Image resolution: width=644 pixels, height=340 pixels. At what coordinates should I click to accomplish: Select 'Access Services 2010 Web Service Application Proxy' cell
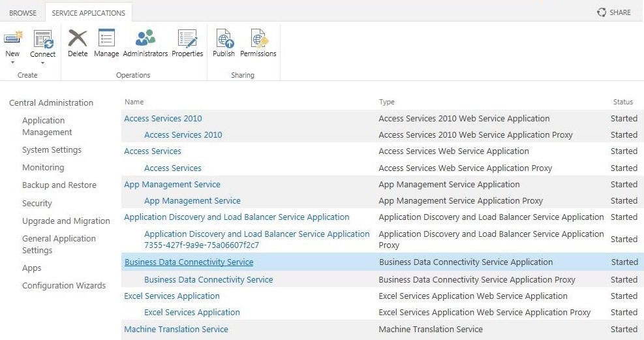point(476,134)
